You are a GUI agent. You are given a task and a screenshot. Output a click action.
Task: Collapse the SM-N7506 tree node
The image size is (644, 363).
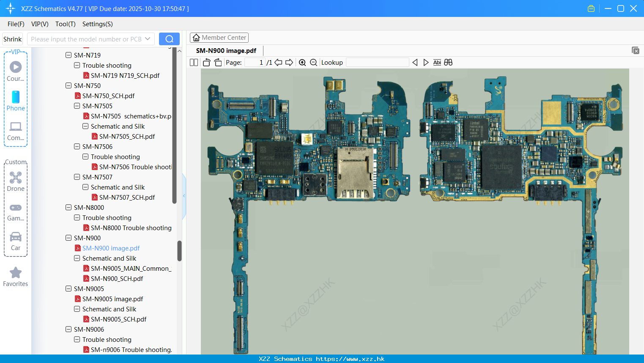77,146
